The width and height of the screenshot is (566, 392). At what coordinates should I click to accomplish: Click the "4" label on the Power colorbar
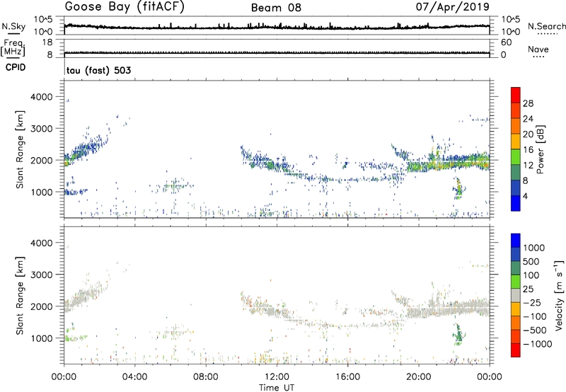click(525, 196)
